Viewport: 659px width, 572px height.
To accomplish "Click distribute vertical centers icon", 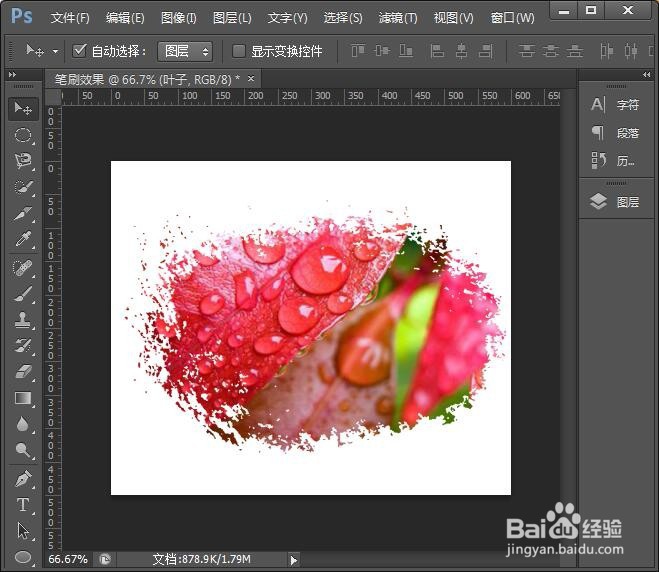I will pyautogui.click(x=551, y=51).
